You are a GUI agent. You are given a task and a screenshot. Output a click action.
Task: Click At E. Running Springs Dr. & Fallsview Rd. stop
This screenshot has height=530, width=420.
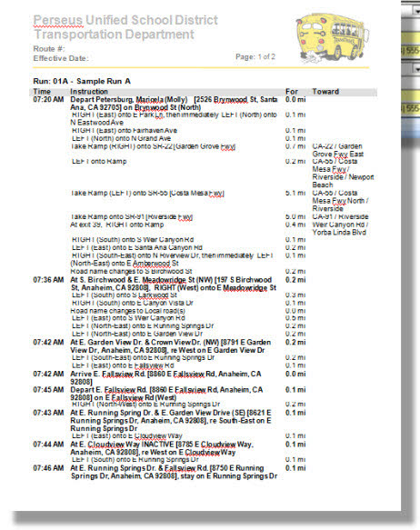[x=174, y=472]
